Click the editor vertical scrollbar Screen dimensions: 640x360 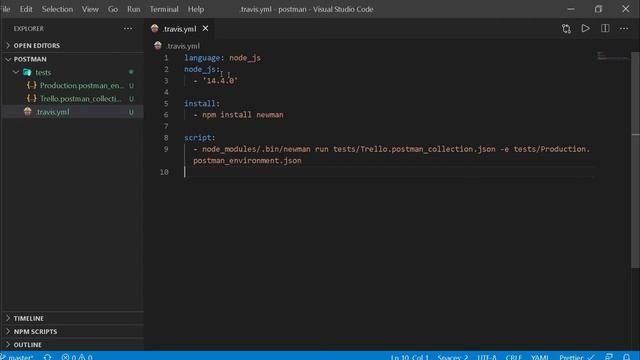pos(635,159)
